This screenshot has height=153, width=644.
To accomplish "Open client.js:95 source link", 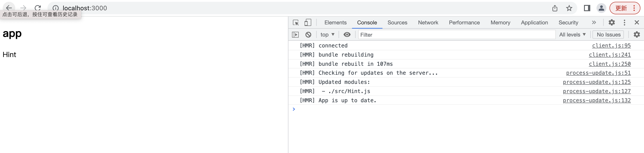I will coord(611,46).
